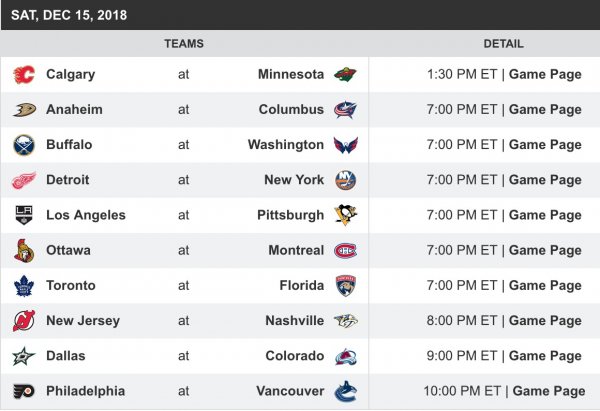The height and width of the screenshot is (411, 600).
Task: Select the Buffalo team name
Action: 69,145
